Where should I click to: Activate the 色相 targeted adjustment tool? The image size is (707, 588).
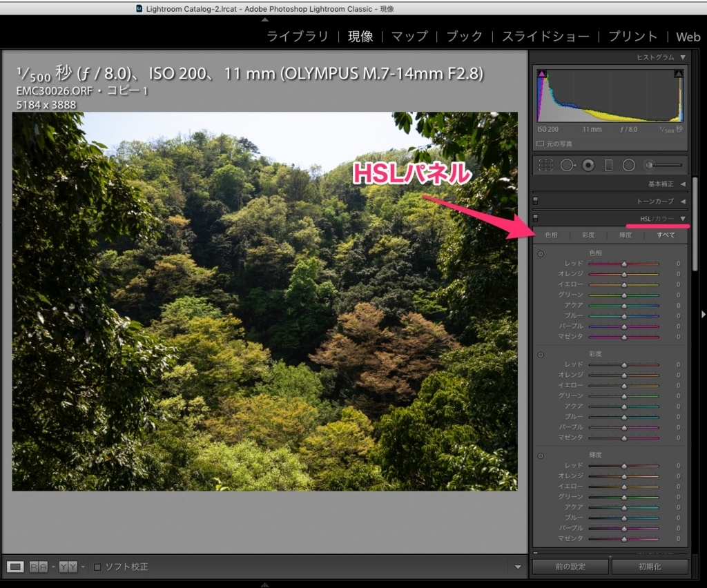click(x=541, y=254)
